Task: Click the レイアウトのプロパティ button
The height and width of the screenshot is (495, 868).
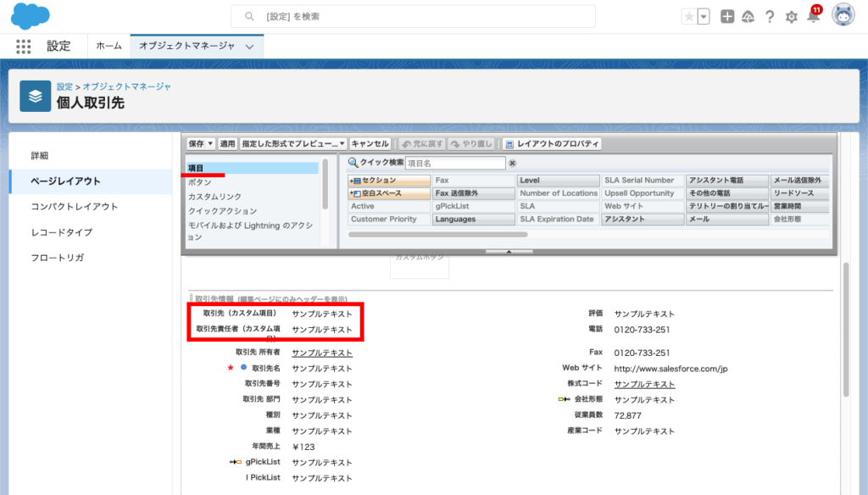Action: coord(553,144)
